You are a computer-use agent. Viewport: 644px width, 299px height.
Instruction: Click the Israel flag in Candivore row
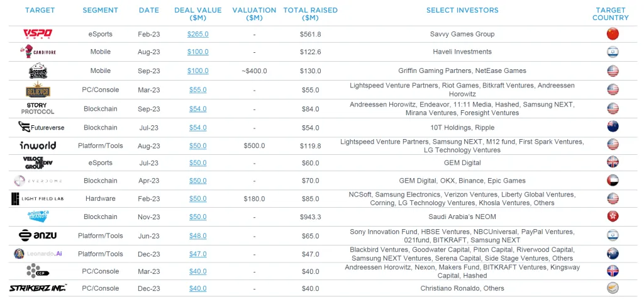pyautogui.click(x=613, y=52)
